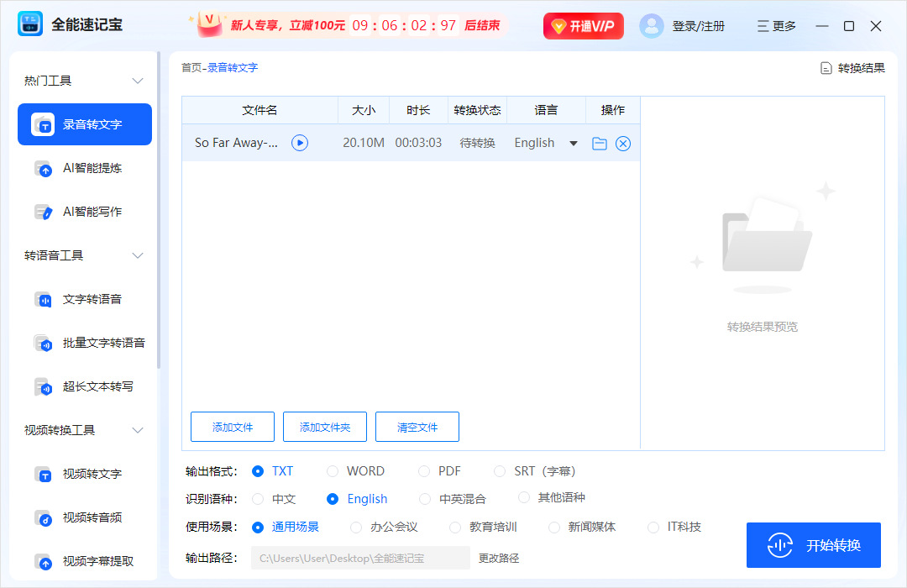The image size is (907, 588).
Task: Remove So Far Away file from list
Action: point(623,144)
